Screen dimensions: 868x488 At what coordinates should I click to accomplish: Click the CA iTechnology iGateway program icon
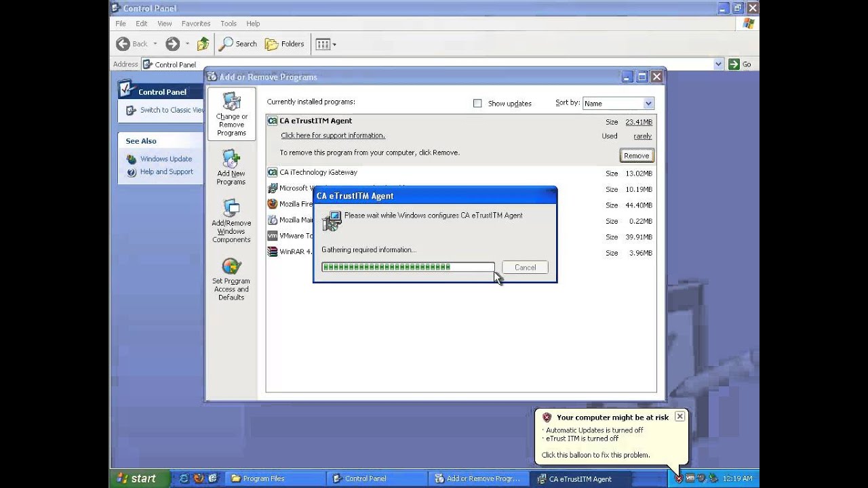[x=273, y=173]
